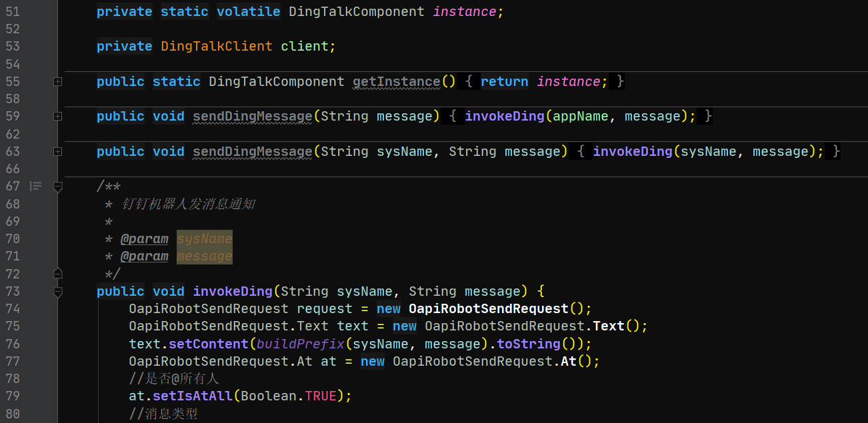Click bold At constructor on line 77
This screenshot has width=868, height=423.
[x=569, y=361]
